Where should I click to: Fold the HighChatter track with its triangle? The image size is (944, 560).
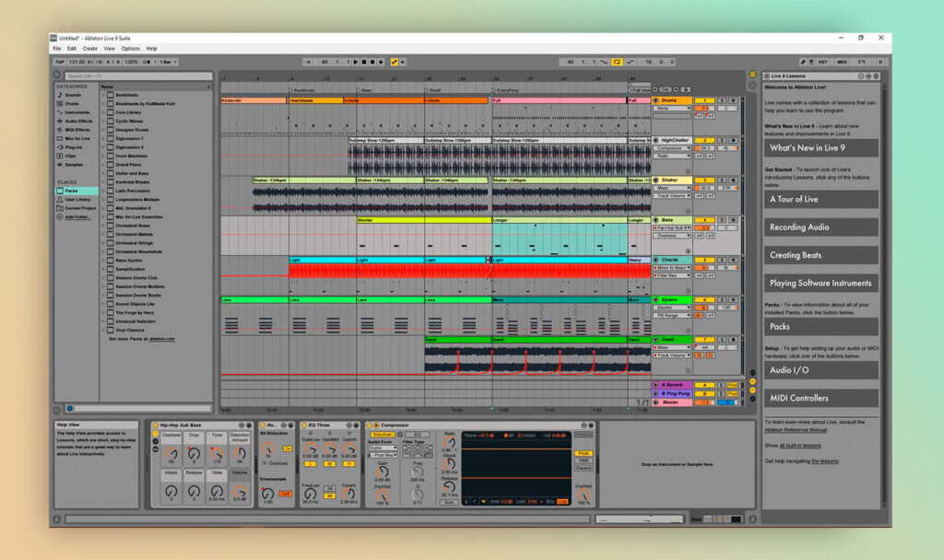[x=656, y=140]
